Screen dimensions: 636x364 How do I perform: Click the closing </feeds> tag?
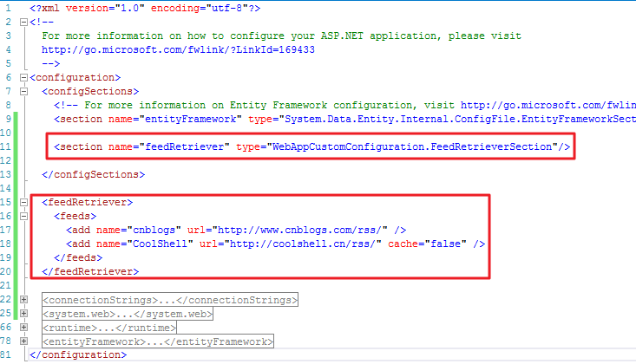coord(78,257)
